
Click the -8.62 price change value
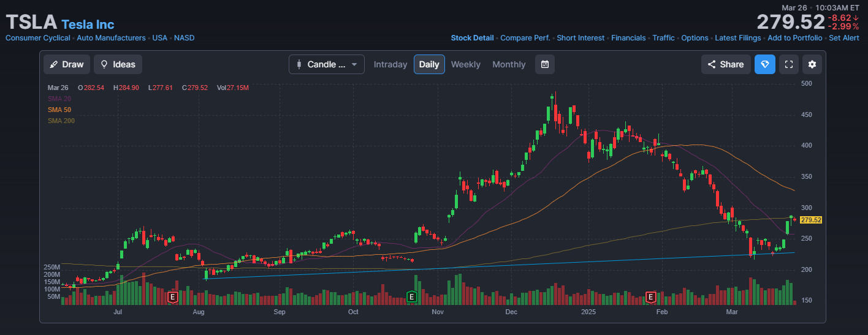tap(843, 18)
